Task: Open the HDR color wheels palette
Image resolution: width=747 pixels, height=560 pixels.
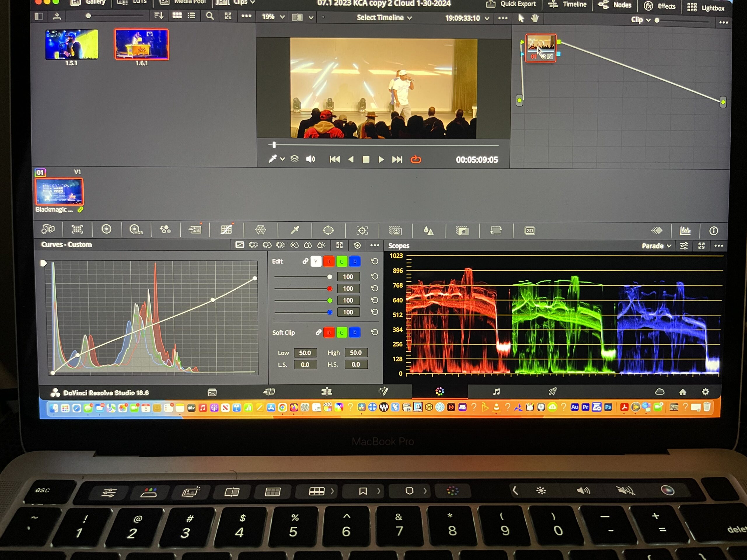Action: click(x=136, y=230)
